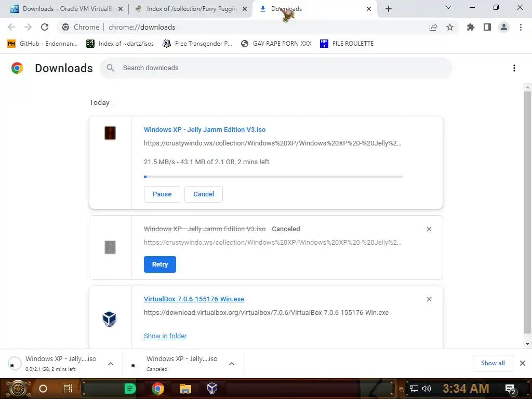Expand options for downloading Jelly iso shelf item
Viewport: 532px width, 399px height.
tap(111, 364)
